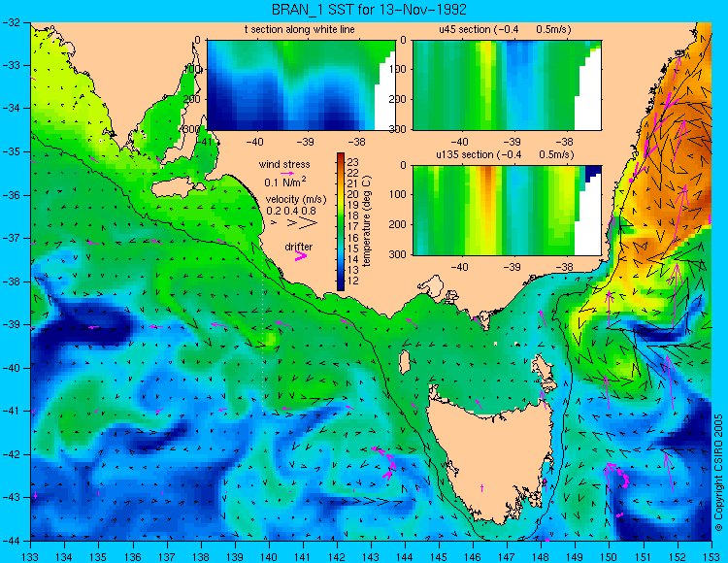728x563 pixels.
Task: Click the white dotted section line on the map
Action: [263, 334]
